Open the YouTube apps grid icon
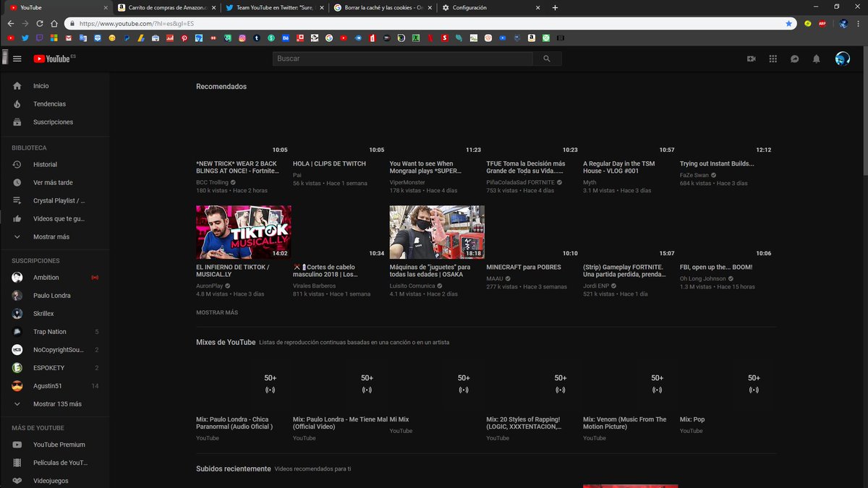This screenshot has height=488, width=868. pyautogui.click(x=773, y=59)
